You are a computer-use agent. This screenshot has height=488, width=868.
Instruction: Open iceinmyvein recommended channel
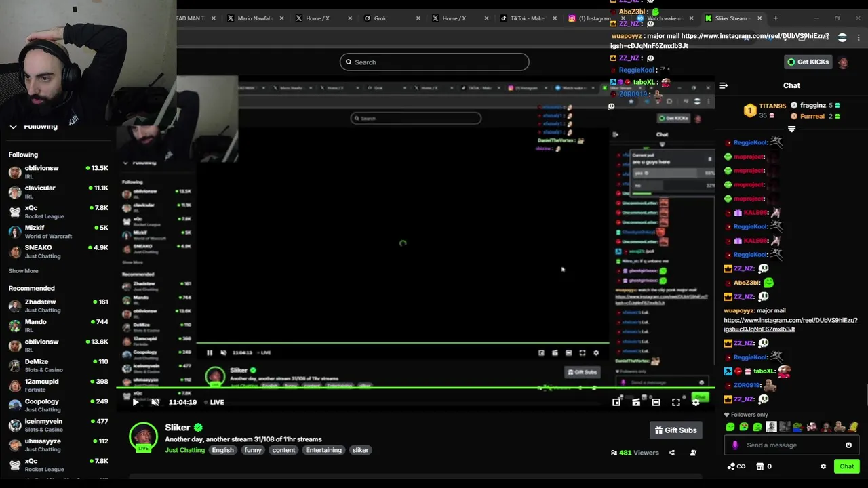(x=58, y=425)
